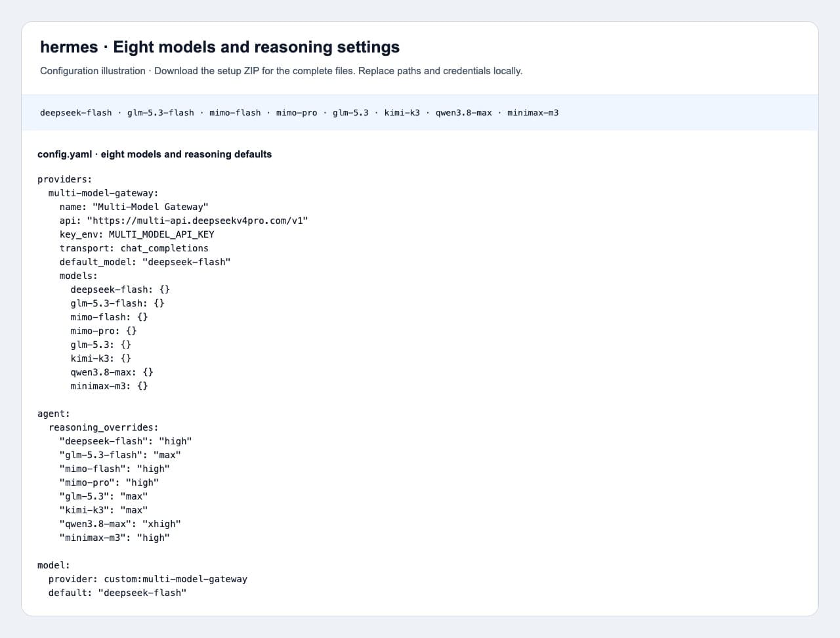The height and width of the screenshot is (638, 840).
Task: Click the 'qwen3.8-max: {}' line
Action: 112,372
